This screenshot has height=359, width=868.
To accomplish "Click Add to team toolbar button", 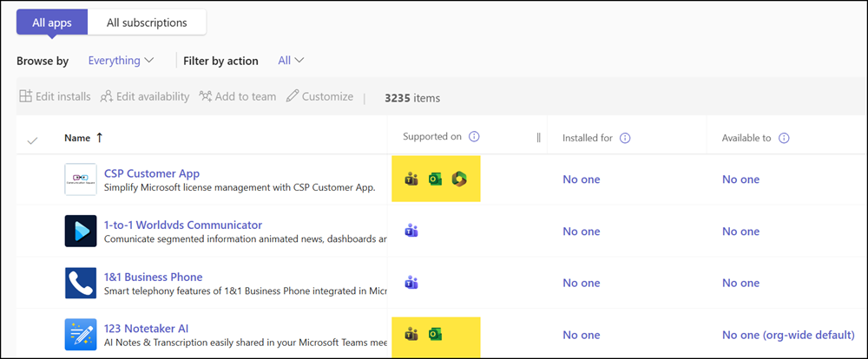I will click(x=238, y=96).
